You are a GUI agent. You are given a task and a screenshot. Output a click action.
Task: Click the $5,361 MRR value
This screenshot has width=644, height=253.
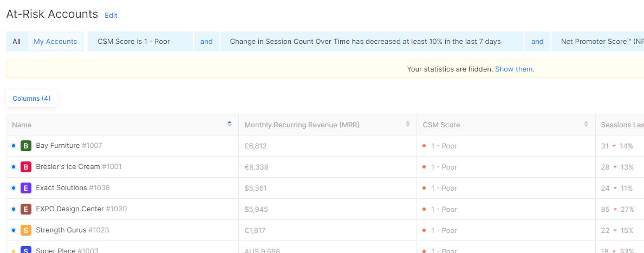256,189
